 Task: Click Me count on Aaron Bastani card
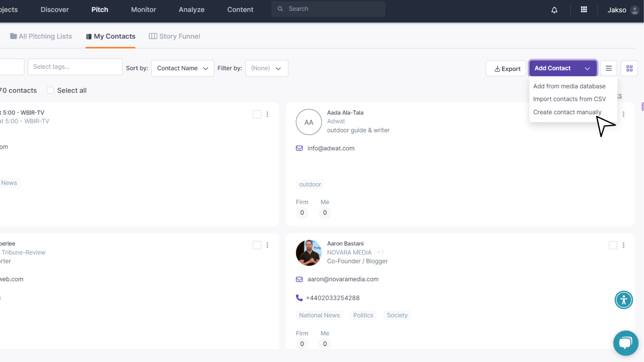(x=325, y=344)
